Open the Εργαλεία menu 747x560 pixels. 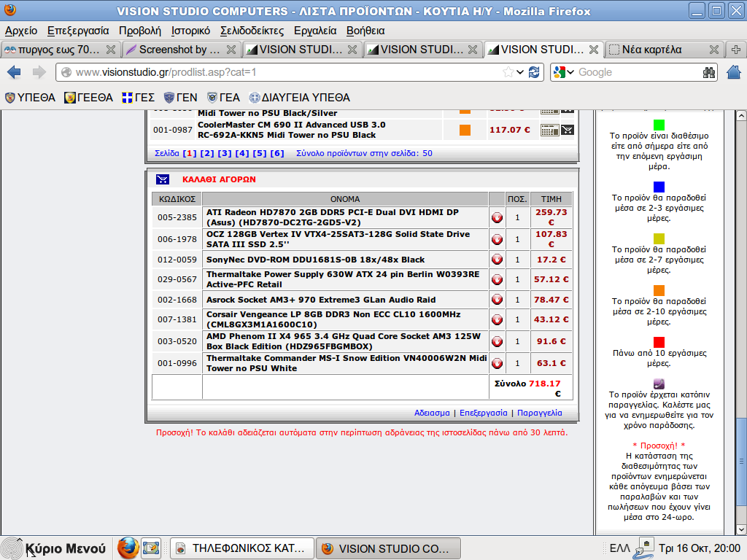pos(315,31)
